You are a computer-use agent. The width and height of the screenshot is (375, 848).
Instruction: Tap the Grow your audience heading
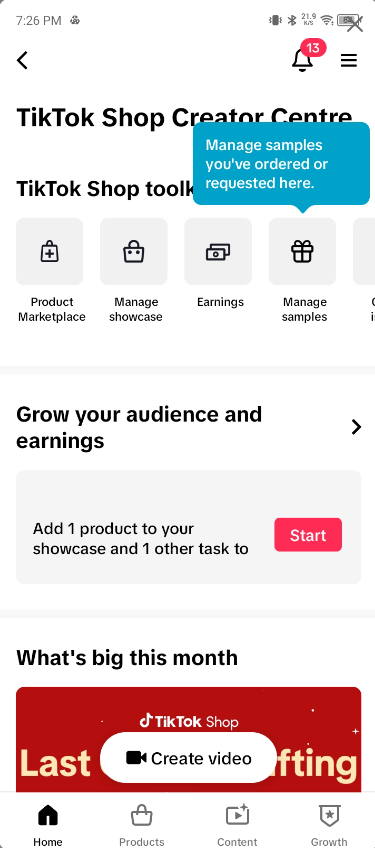pyautogui.click(x=139, y=427)
